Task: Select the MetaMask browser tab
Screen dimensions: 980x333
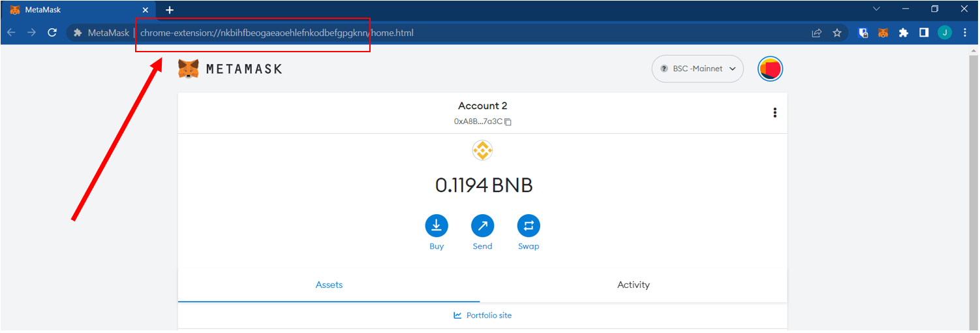Action: pos(78,10)
